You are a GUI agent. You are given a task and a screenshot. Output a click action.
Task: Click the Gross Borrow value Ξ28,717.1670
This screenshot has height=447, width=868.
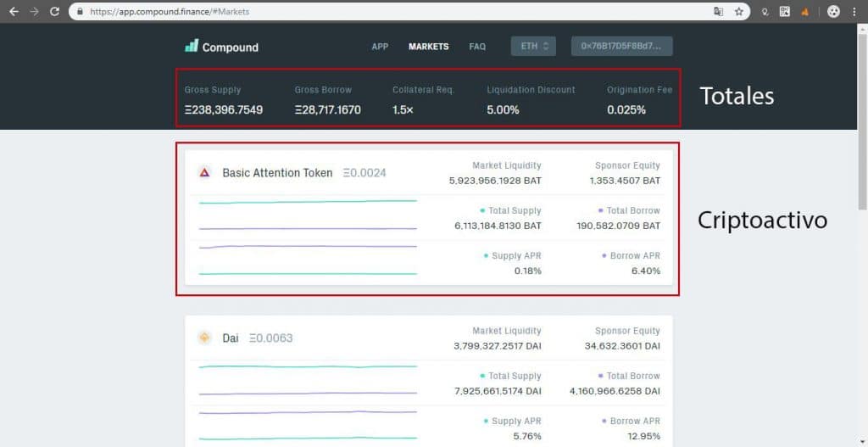[x=328, y=109]
